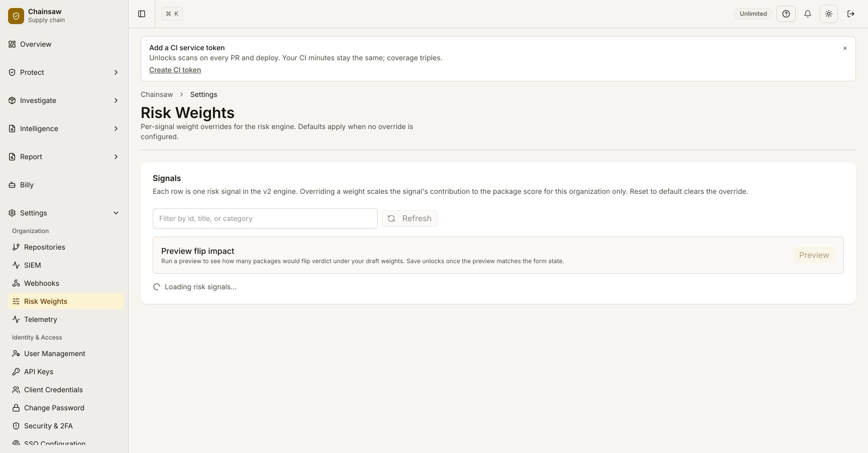Open Change Password page
This screenshot has height=453, width=868.
66,408
